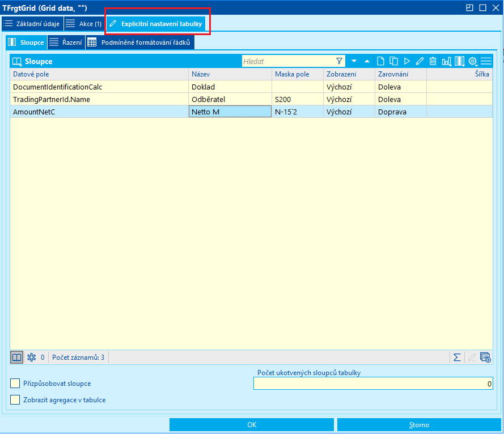
Task: Enable the Přizpůsobovat sloupce checkbox
Action: pos(15,383)
